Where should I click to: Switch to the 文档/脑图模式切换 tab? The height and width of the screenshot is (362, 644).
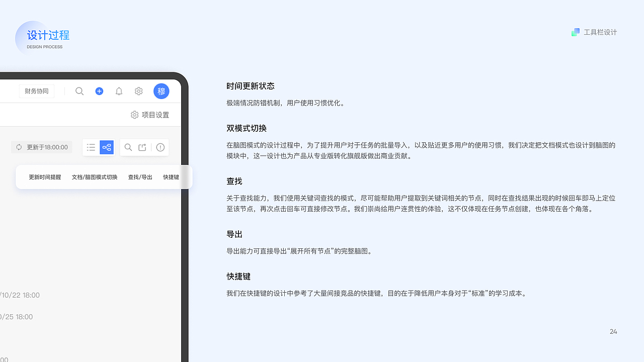pyautogui.click(x=94, y=177)
